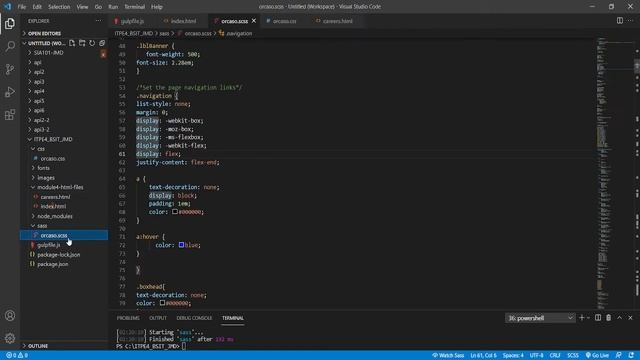Switch to the gulpfile.js editor tab
This screenshot has width=640, height=360.
coord(132,21)
